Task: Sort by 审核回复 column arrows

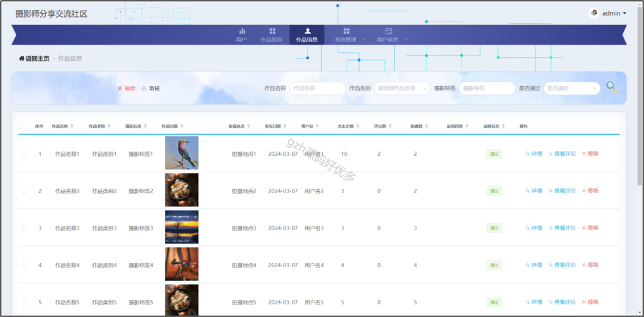Action: point(467,126)
